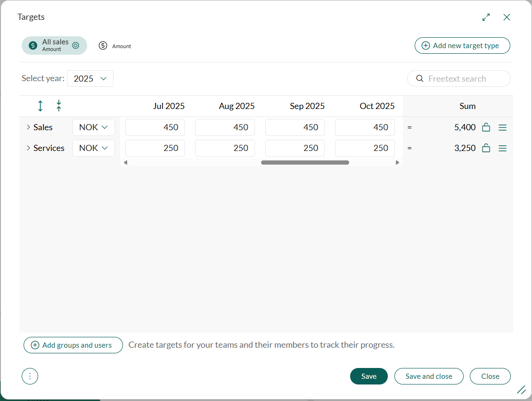Open All sales target settings gear
The image size is (532, 401).
point(75,46)
